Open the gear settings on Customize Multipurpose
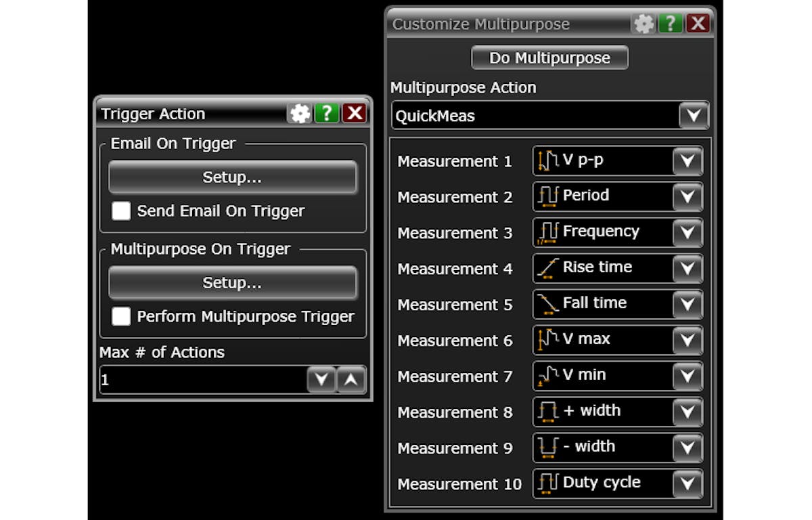812x520 pixels. click(644, 23)
